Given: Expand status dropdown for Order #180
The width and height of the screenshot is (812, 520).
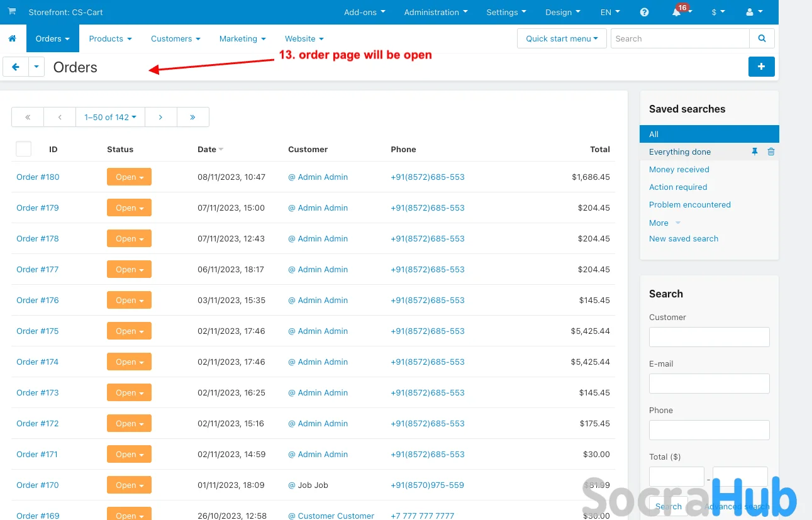Looking at the screenshot, I should (129, 177).
